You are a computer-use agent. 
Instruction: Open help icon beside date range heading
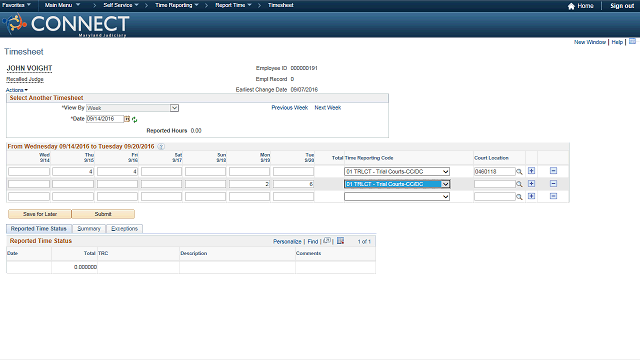click(161, 147)
